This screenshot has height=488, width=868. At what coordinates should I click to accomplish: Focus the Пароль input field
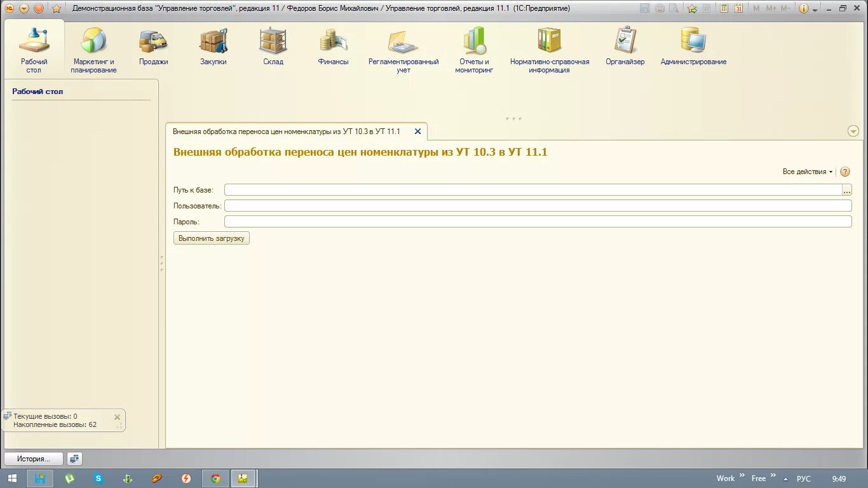tap(538, 222)
